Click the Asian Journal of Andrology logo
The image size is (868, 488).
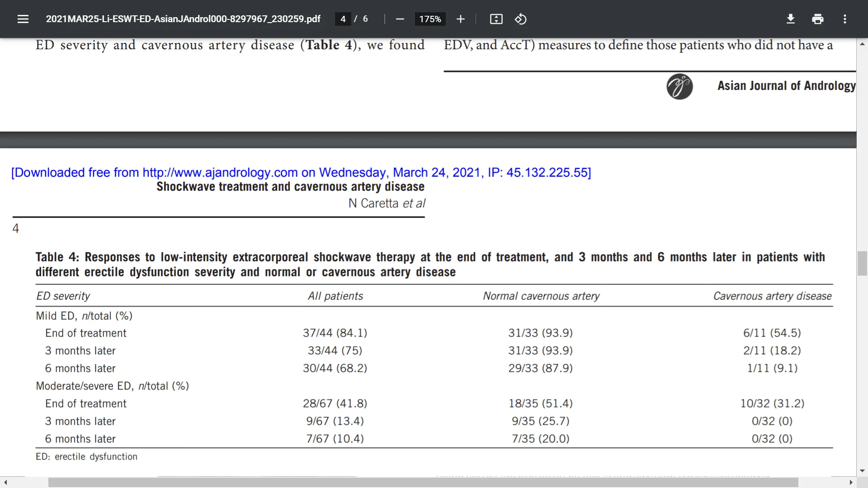tap(679, 86)
